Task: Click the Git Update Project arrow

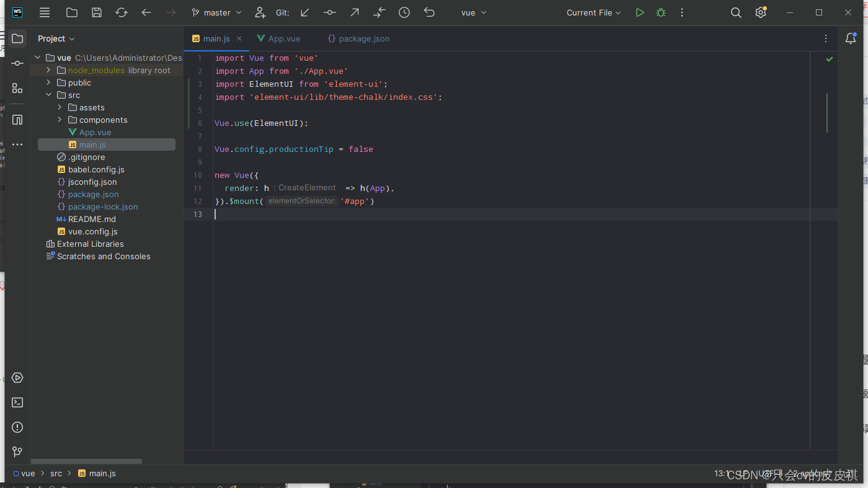Action: 305,12
